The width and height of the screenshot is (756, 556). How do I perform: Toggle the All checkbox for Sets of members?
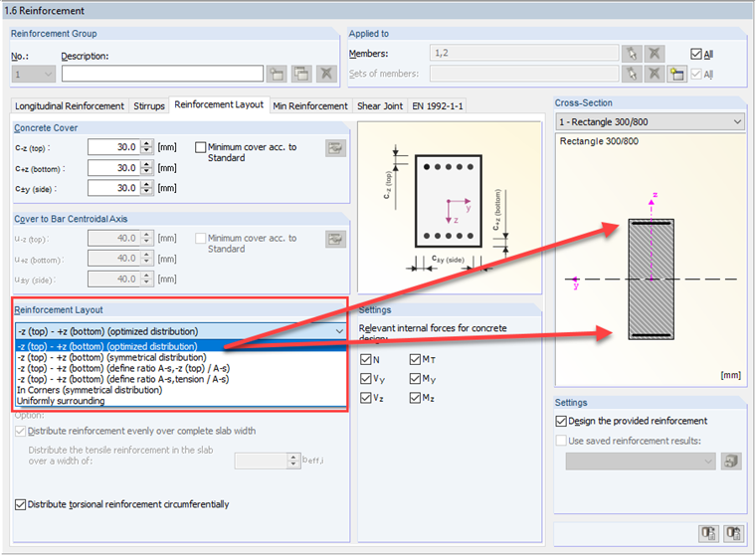pos(695,75)
